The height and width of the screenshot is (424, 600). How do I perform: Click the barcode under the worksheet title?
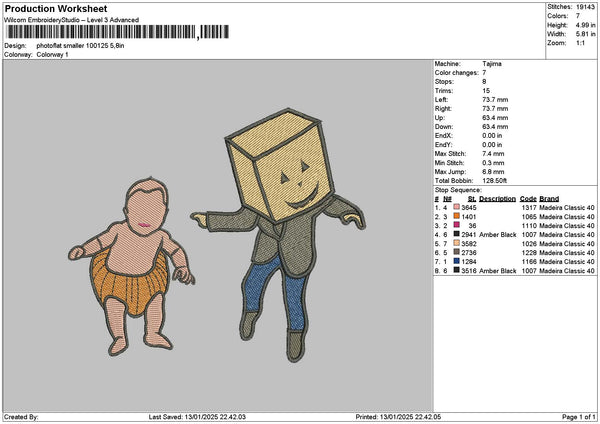(x=101, y=33)
